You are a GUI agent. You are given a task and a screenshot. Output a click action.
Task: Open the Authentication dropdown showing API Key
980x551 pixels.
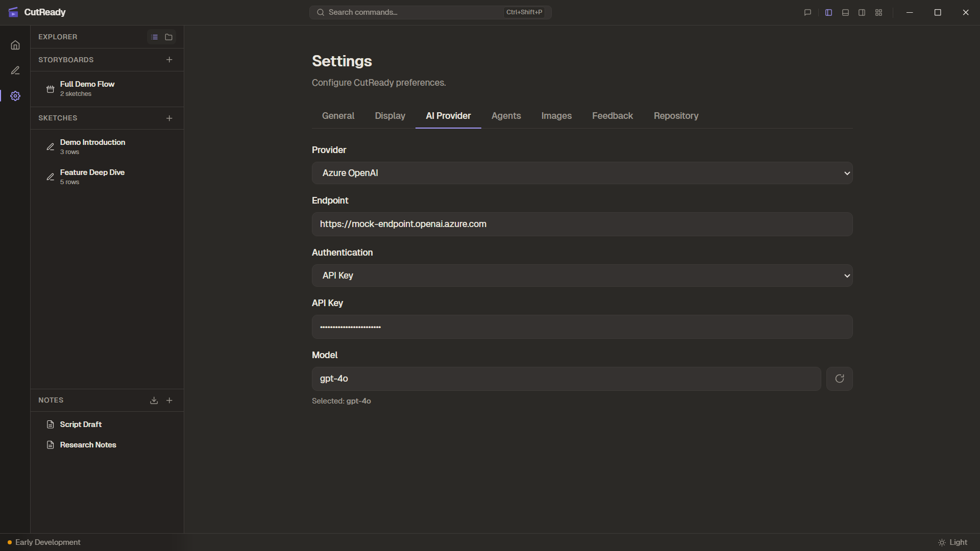pyautogui.click(x=582, y=275)
